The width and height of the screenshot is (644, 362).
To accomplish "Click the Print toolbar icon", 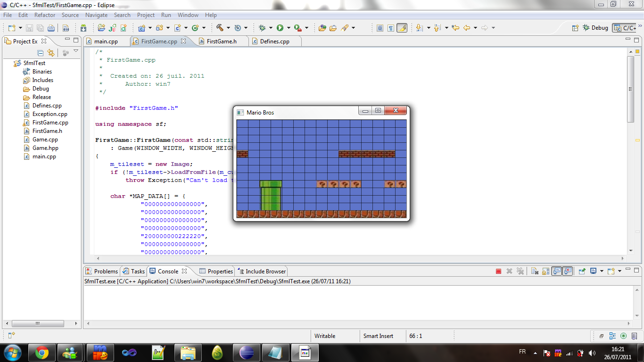I will 50,28.
